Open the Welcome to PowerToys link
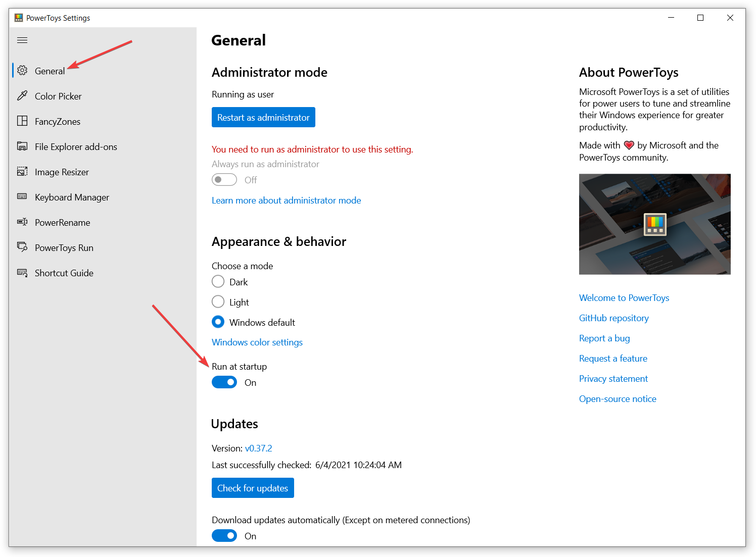Viewport: 756px width, 557px height. [624, 298]
